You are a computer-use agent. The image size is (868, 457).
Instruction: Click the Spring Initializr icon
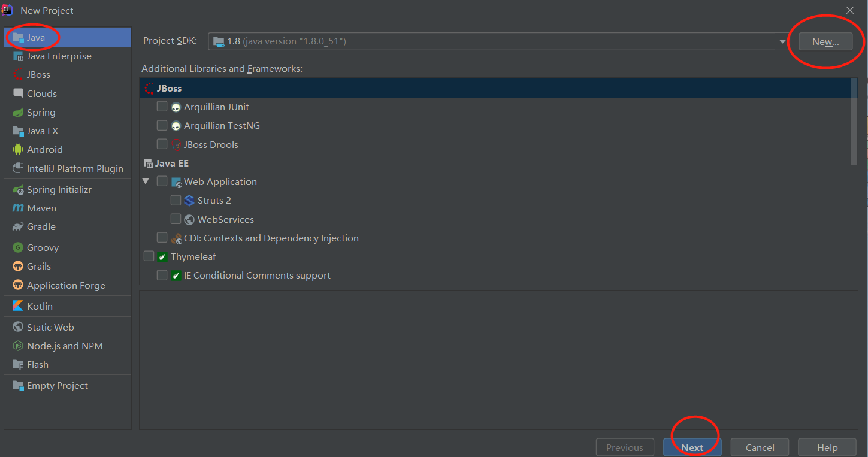pos(18,190)
